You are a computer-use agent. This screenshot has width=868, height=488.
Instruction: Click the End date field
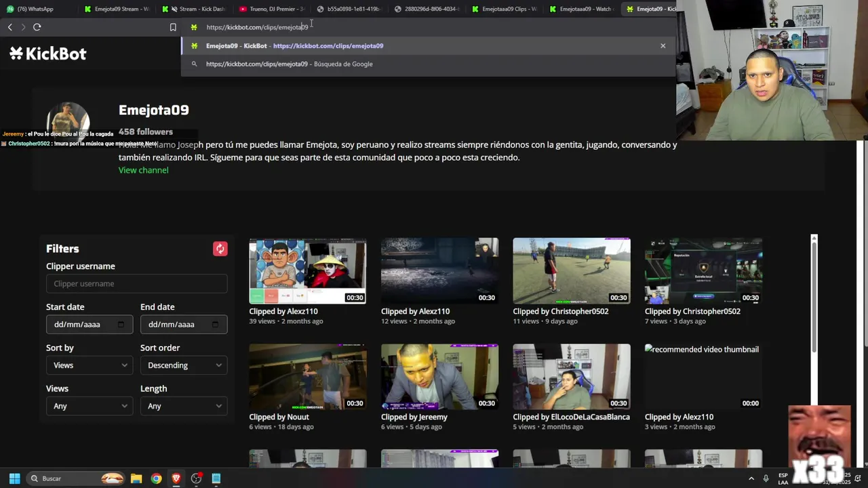(184, 325)
